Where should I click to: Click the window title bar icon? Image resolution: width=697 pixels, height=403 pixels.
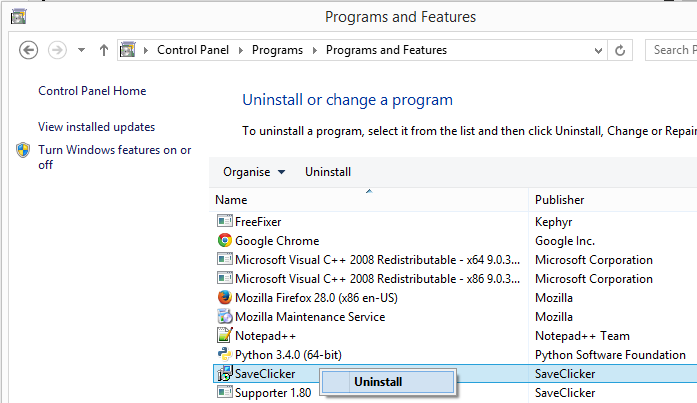point(19,17)
